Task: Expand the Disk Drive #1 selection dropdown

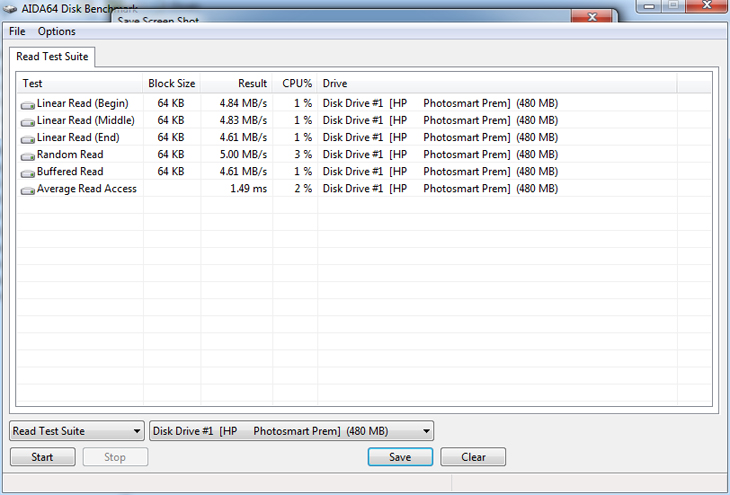Action: click(291, 431)
